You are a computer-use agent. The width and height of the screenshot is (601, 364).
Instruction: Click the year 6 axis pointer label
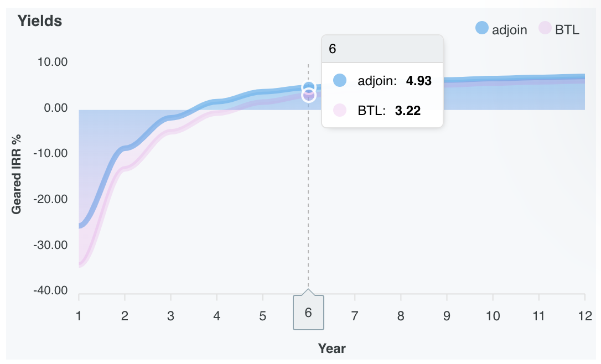tap(308, 313)
